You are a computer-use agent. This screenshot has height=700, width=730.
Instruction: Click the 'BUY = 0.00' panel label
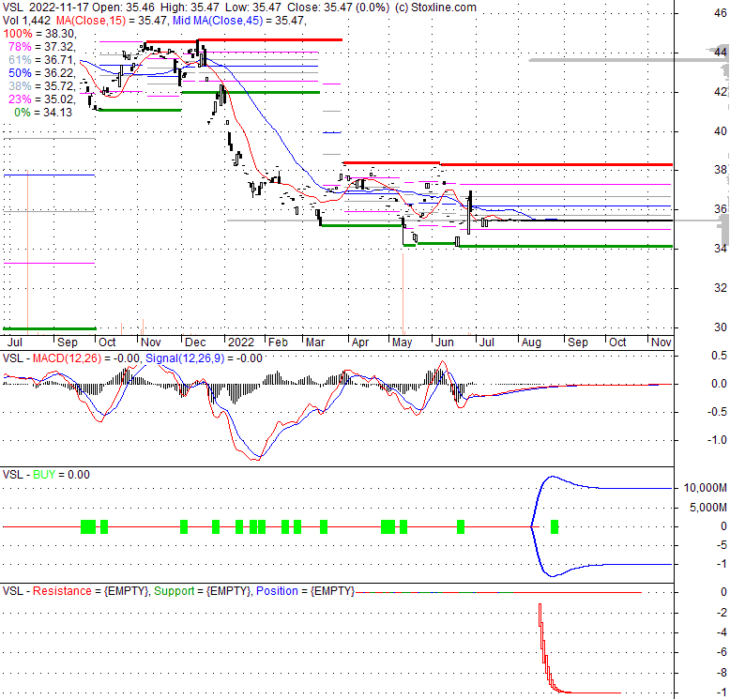(x=61, y=475)
